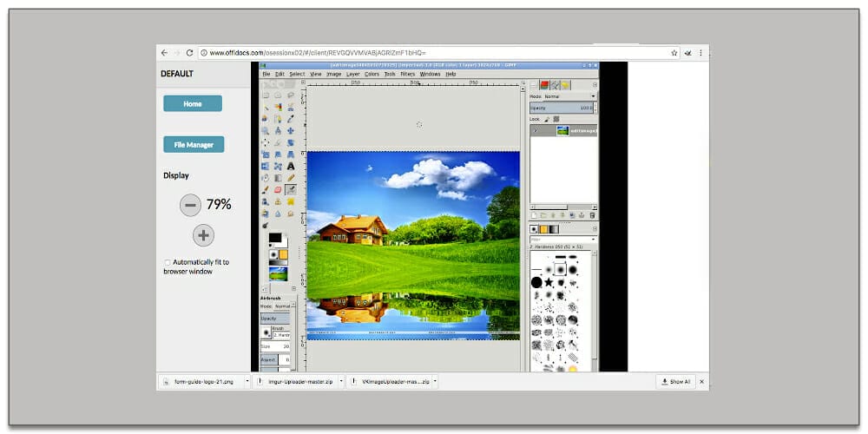
Task: Click the active image thumbnail in the toolbox
Action: pyautogui.click(x=279, y=273)
